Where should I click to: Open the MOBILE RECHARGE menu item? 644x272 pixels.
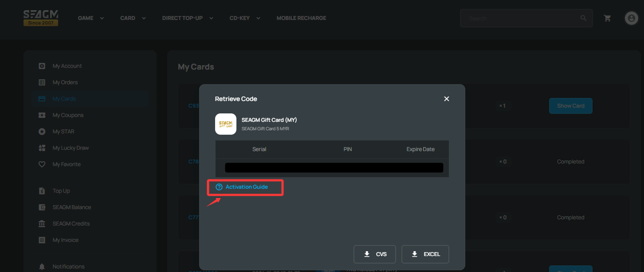(x=301, y=18)
